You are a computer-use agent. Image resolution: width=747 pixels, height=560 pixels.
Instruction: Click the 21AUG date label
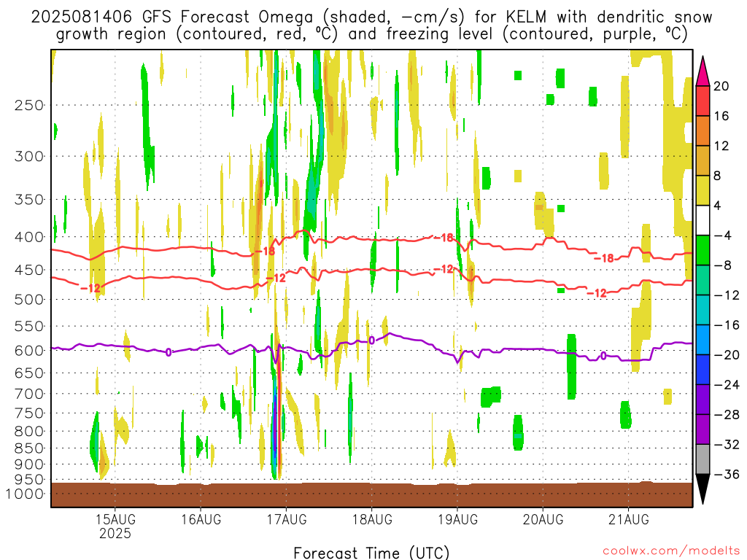click(x=628, y=519)
